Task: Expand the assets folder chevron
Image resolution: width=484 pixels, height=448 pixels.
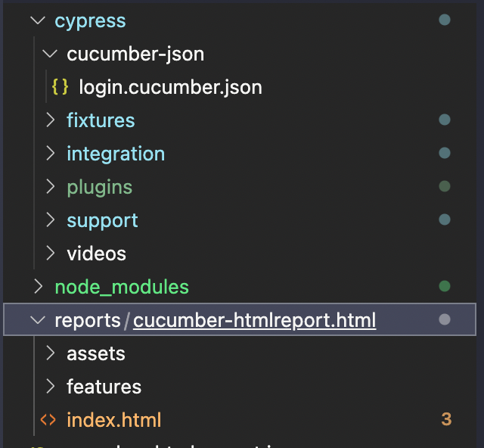Action: (x=51, y=353)
